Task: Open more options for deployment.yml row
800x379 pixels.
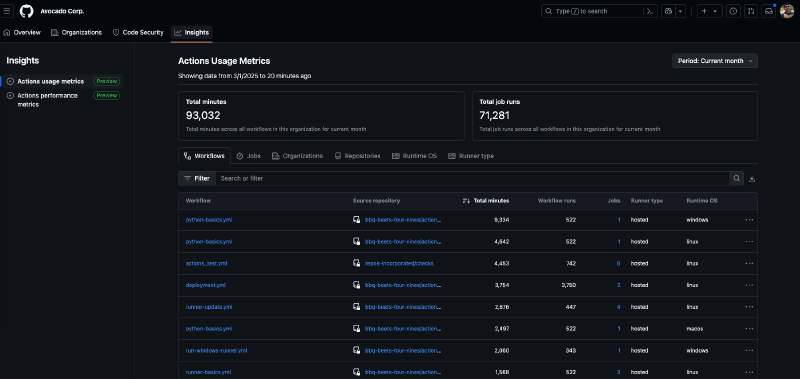Action: tap(749, 285)
